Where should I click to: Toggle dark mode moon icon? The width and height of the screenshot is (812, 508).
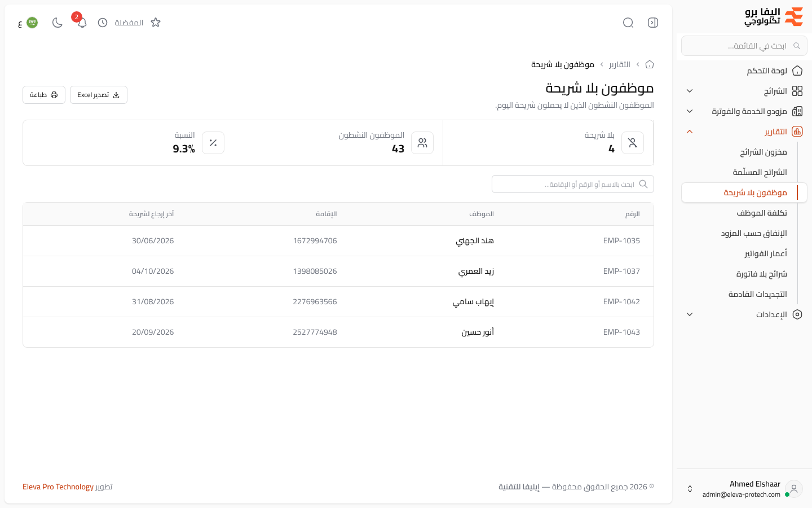[x=57, y=23]
